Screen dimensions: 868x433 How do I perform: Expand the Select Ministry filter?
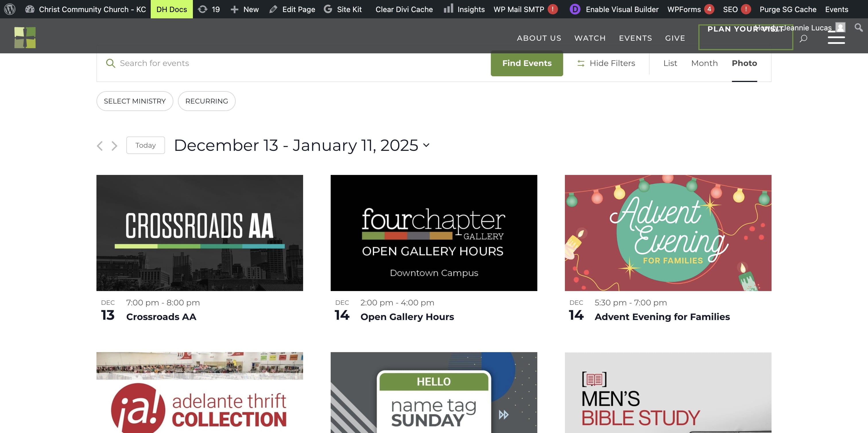[135, 101]
